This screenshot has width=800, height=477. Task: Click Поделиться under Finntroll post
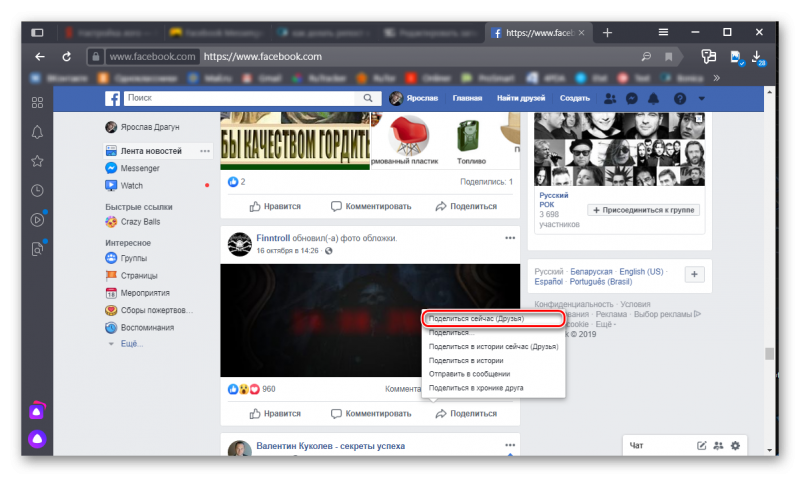[x=466, y=414]
